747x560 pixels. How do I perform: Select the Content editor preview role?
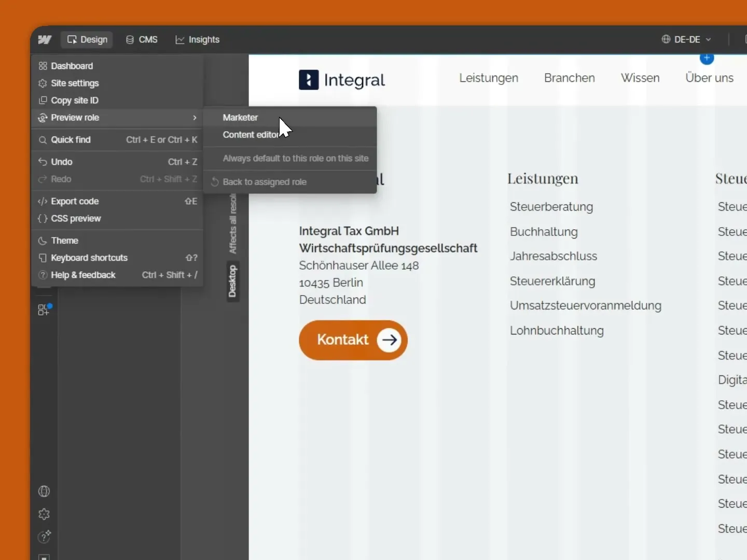point(290,135)
